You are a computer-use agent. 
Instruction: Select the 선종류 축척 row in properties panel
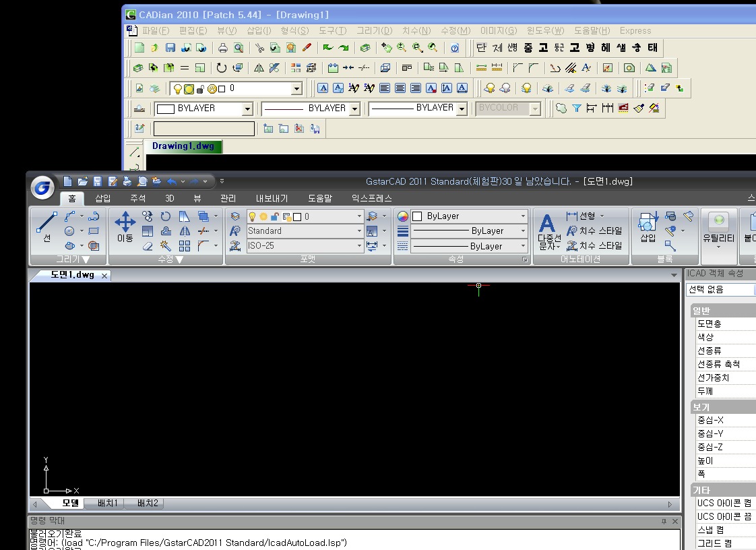click(x=724, y=364)
